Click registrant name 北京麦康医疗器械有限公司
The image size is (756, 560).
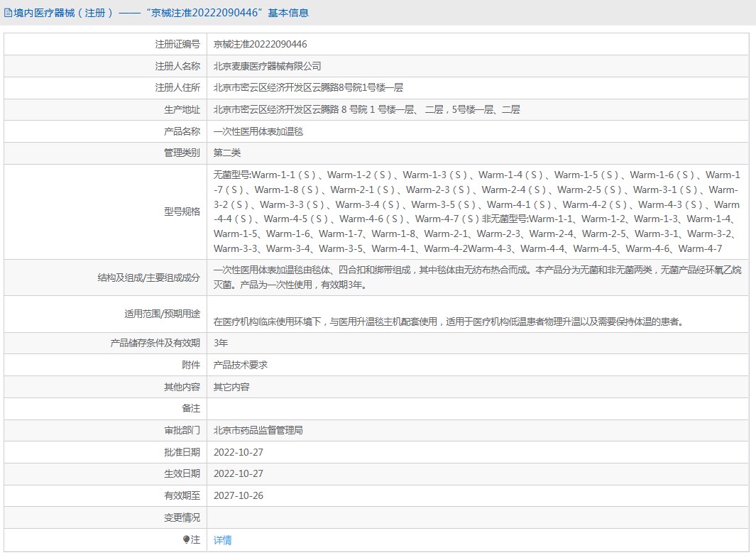click(x=267, y=66)
